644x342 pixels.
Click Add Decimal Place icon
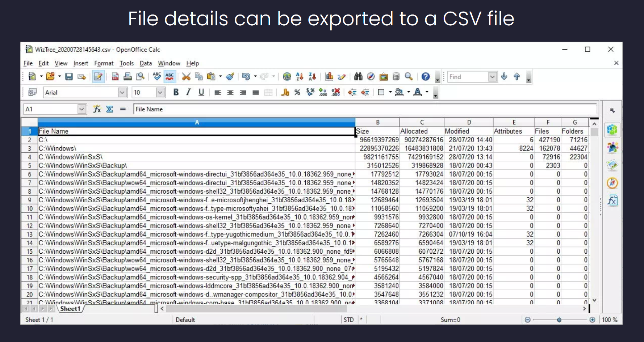323,92
